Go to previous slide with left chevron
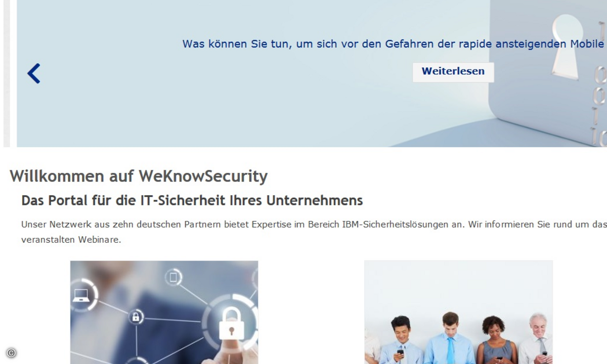This screenshot has width=607, height=364. pyautogui.click(x=34, y=73)
